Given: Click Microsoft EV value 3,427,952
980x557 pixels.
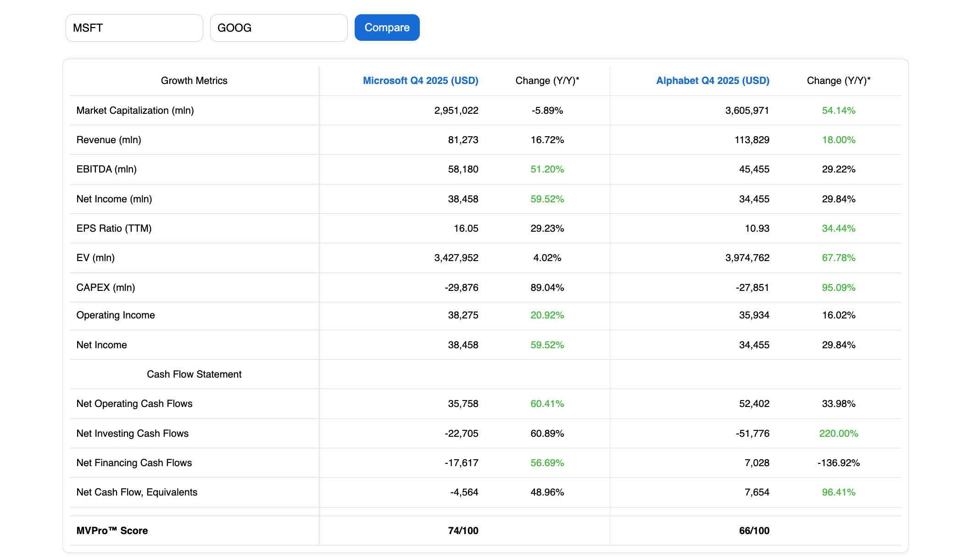Looking at the screenshot, I should click(x=456, y=258).
